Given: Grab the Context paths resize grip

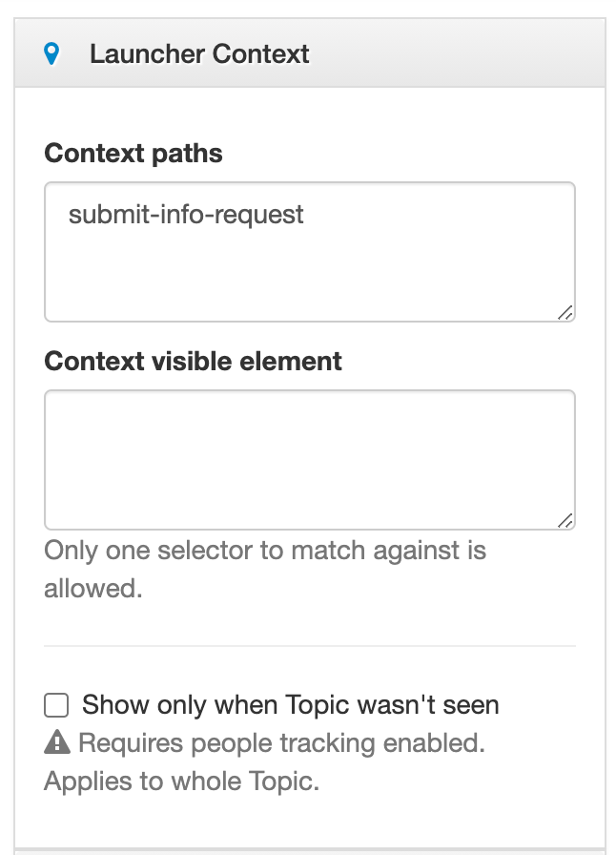Looking at the screenshot, I should (x=565, y=312).
